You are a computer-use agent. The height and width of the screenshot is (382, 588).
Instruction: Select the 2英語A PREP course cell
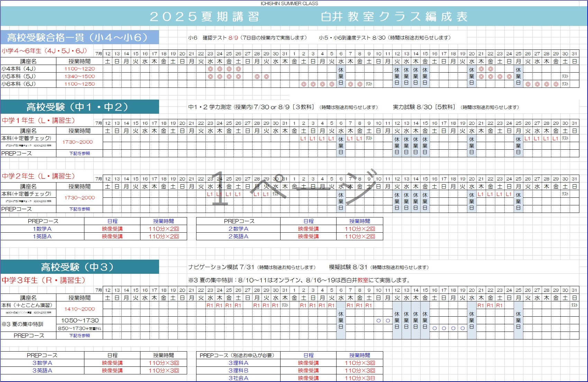pyautogui.click(x=238, y=236)
